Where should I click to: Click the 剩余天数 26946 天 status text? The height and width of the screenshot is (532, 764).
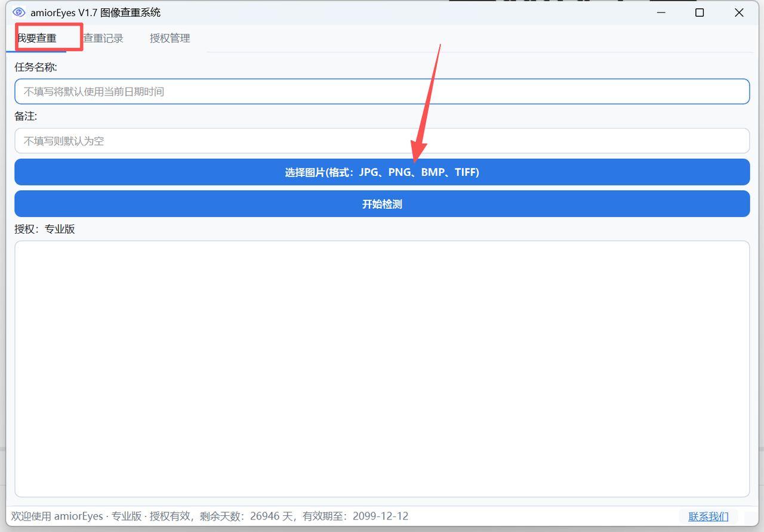(251, 516)
